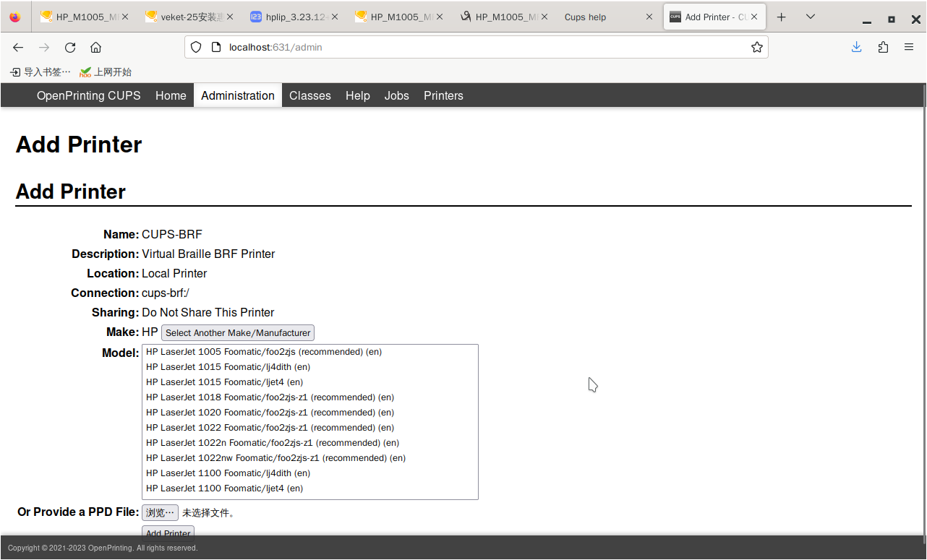Image resolution: width=927 pixels, height=560 pixels.
Task: Click the OpenPrinting CUPS link
Action: click(89, 95)
